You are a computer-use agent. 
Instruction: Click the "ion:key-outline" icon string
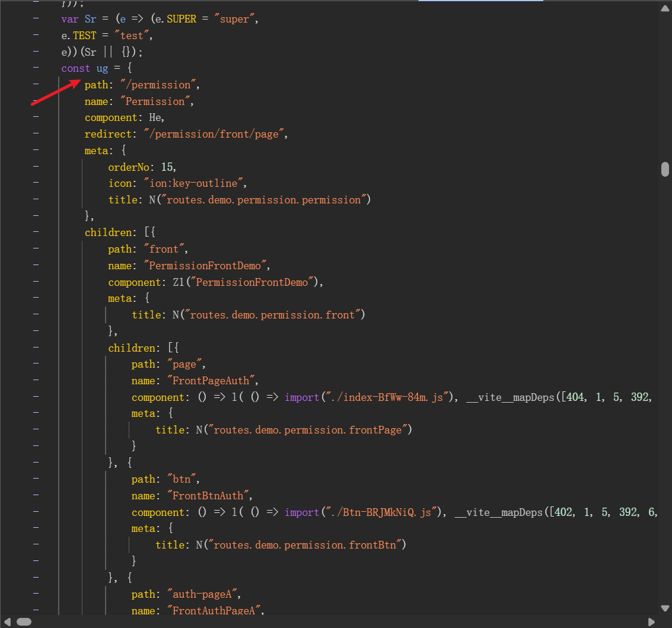point(195,183)
